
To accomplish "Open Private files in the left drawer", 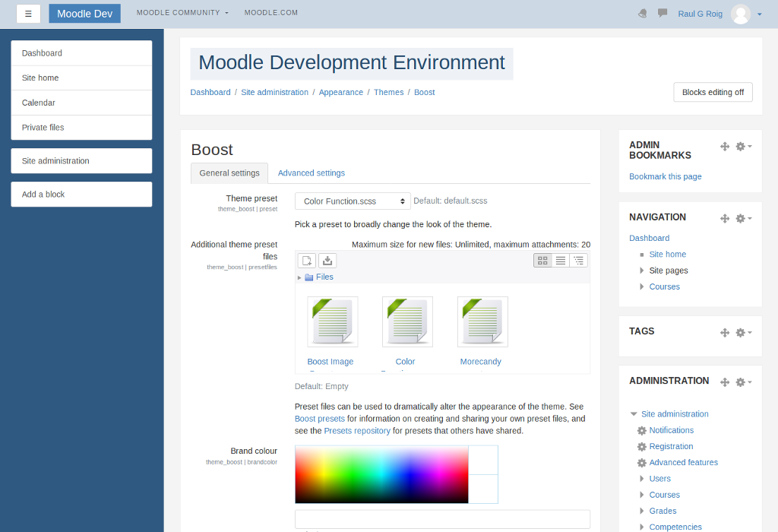I will (81, 128).
